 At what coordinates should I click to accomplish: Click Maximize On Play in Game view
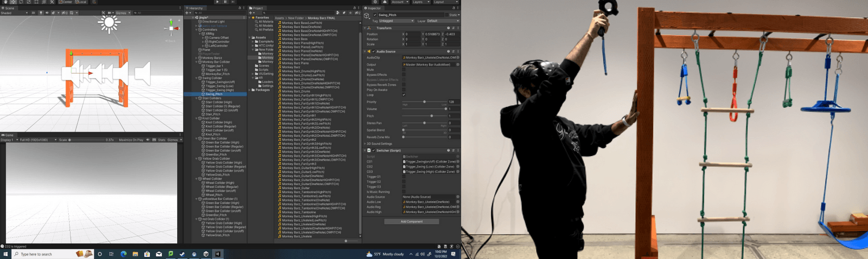pos(131,140)
